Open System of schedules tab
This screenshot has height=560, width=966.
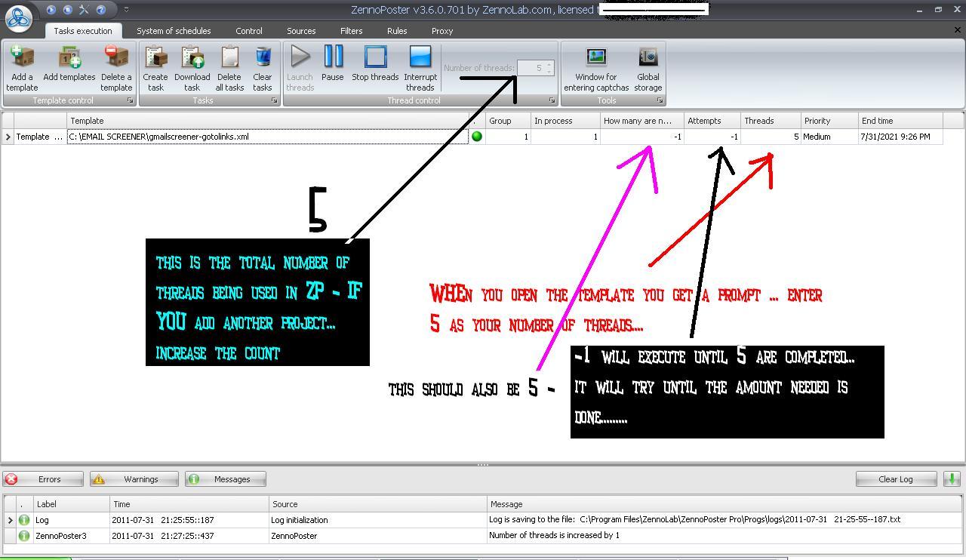(x=174, y=31)
